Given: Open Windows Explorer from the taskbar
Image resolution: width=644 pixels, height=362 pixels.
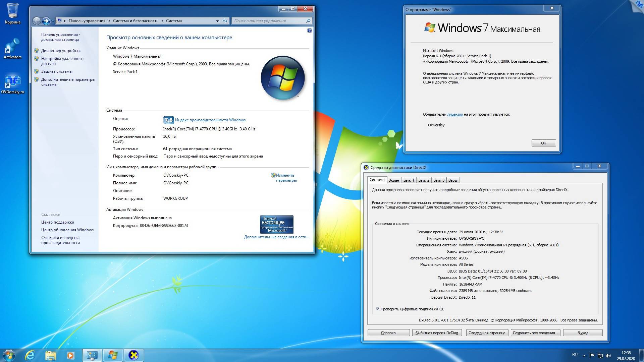Looking at the screenshot, I should coord(50,355).
